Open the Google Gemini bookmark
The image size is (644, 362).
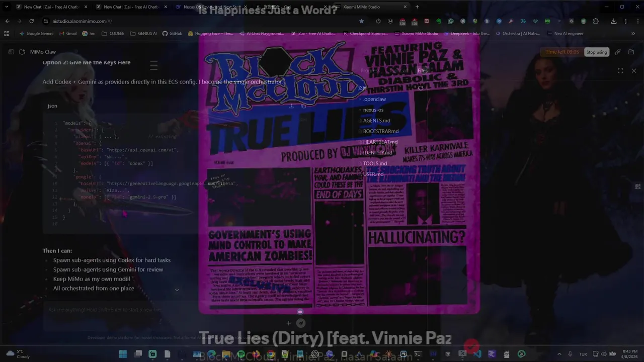(x=36, y=33)
